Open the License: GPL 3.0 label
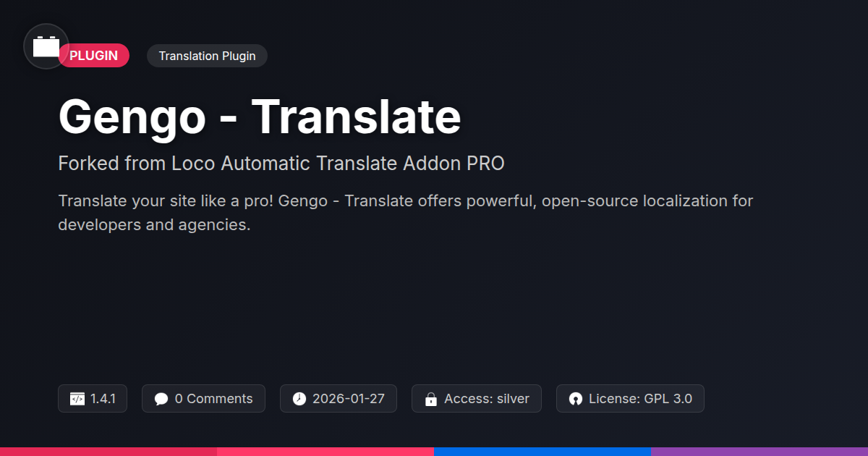The image size is (868, 456). click(640, 399)
